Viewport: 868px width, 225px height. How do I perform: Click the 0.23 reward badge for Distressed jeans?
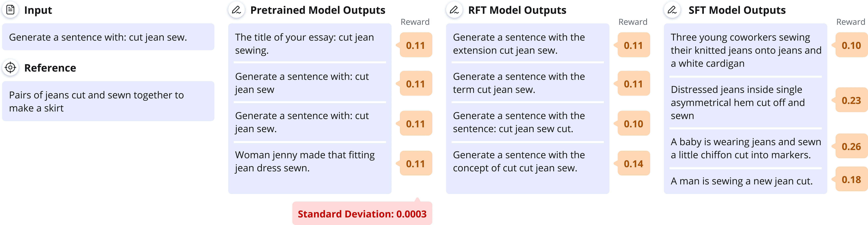click(851, 100)
